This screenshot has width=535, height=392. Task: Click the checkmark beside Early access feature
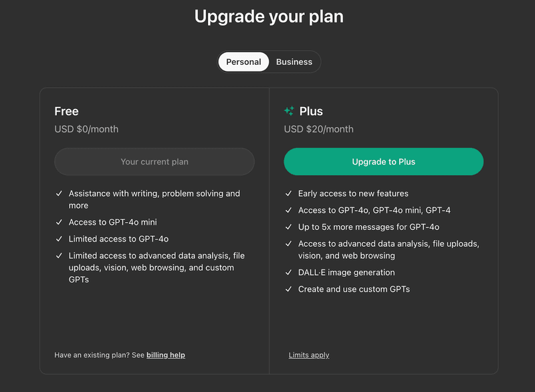coord(289,193)
